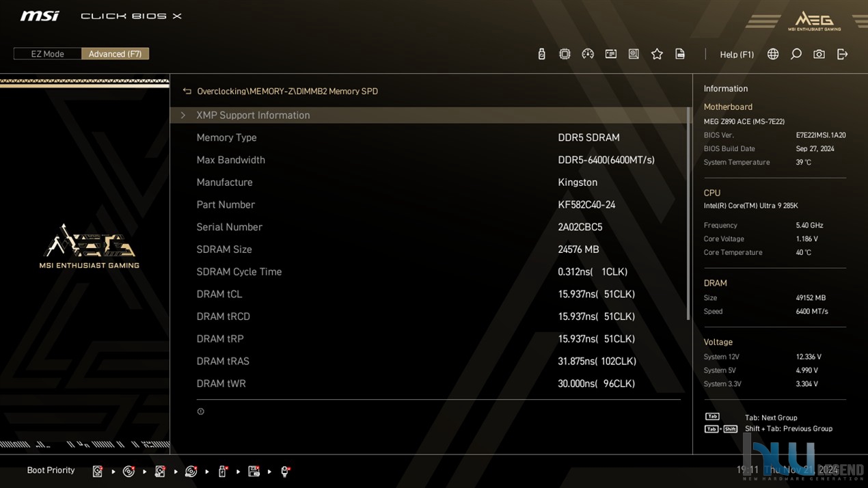868x488 pixels.
Task: Select second optical disc in Boot Priority
Action: (191, 471)
